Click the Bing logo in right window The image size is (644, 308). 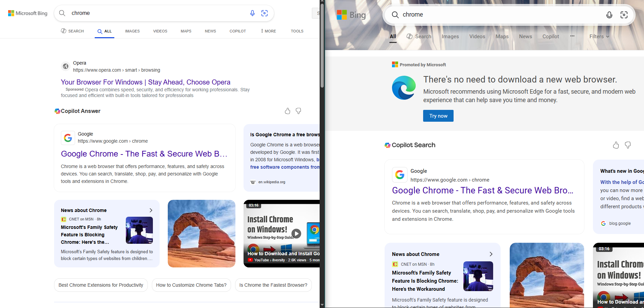(351, 15)
